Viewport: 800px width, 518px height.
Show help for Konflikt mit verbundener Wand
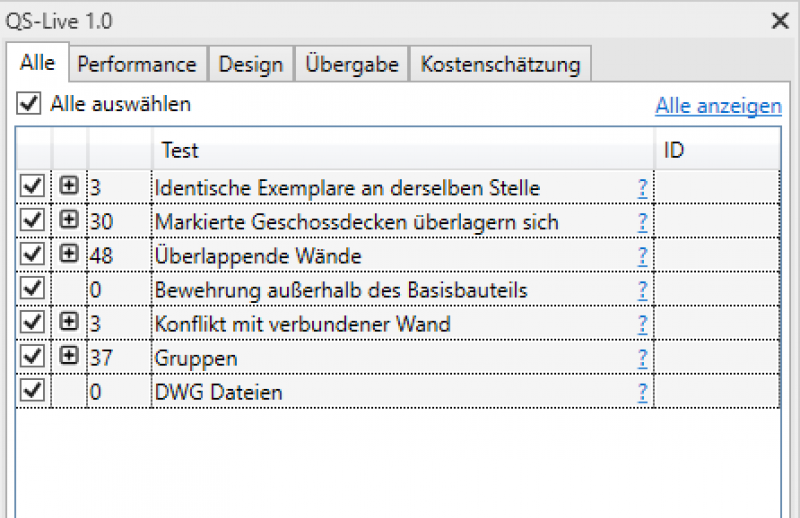pyautogui.click(x=642, y=324)
